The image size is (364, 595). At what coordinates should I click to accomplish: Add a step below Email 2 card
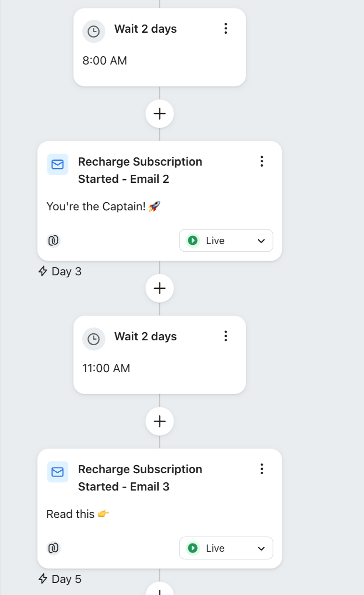tap(160, 288)
